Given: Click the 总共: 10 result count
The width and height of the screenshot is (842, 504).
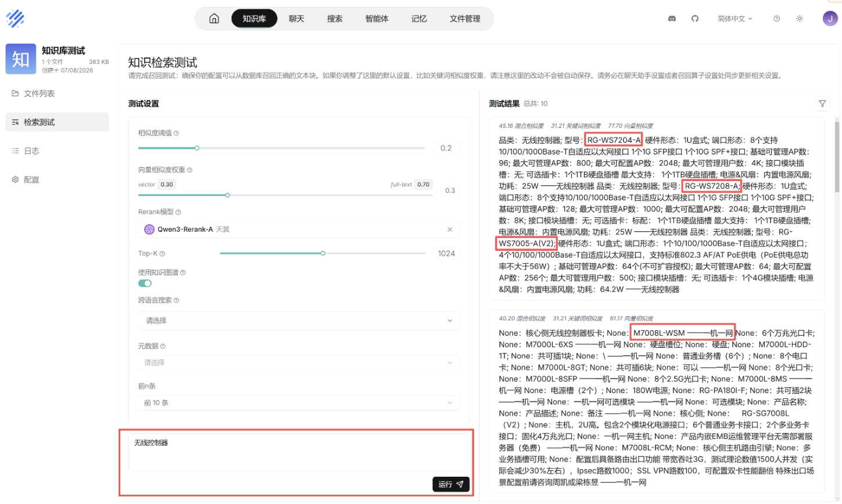Looking at the screenshot, I should tap(535, 104).
